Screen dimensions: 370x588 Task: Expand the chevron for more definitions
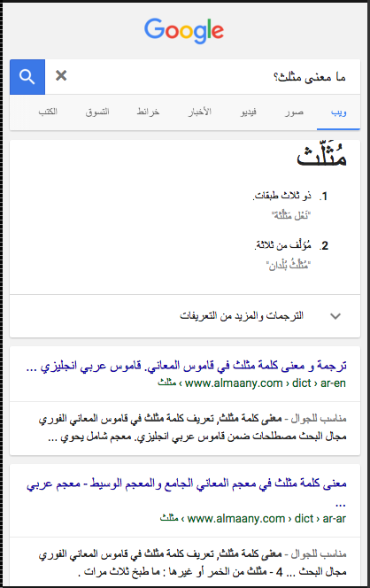coord(335,316)
